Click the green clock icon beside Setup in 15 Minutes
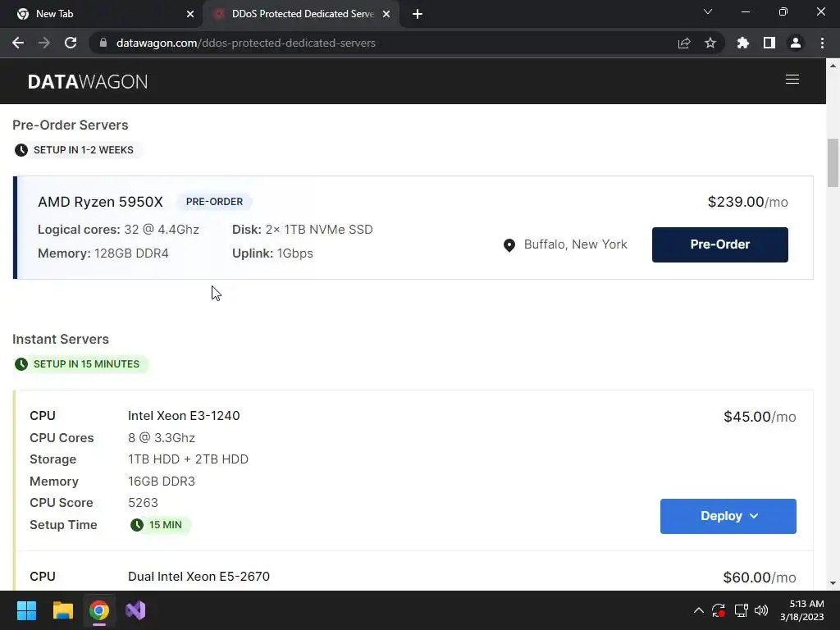This screenshot has width=840, height=630. (x=21, y=364)
